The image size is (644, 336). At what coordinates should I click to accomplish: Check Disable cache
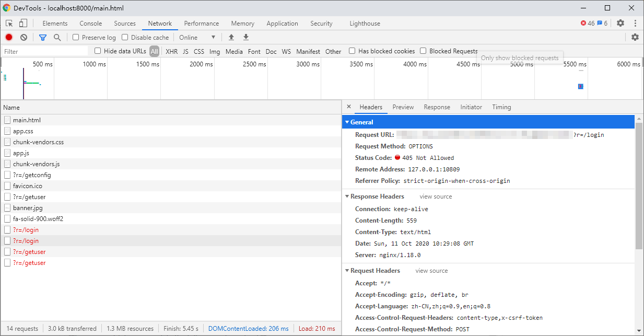click(x=124, y=37)
